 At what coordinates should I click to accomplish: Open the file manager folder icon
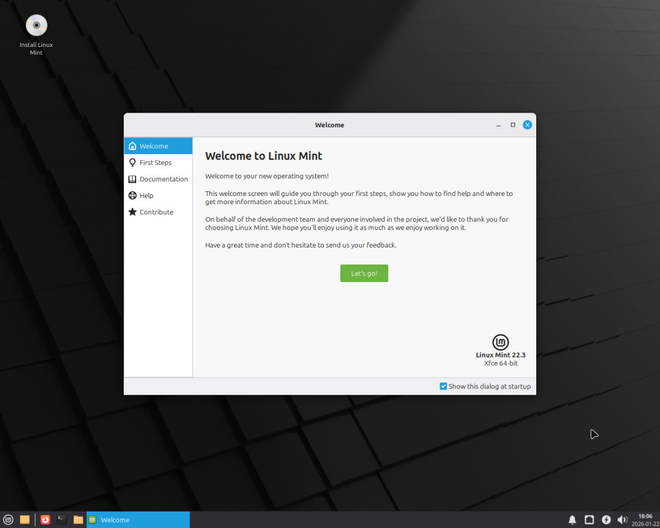pos(78,520)
